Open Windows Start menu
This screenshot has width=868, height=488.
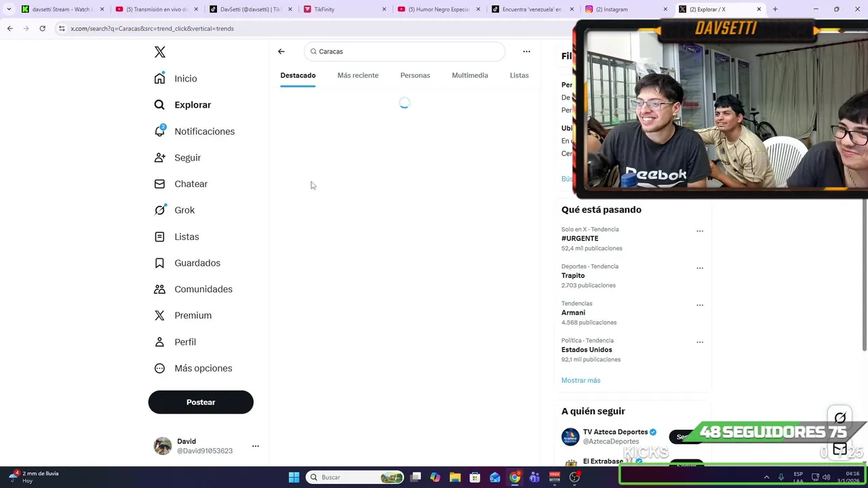point(294,477)
